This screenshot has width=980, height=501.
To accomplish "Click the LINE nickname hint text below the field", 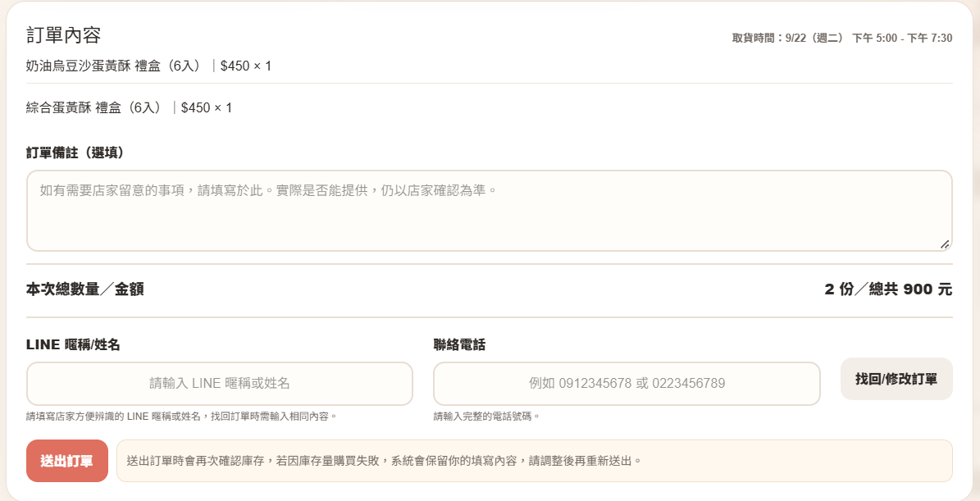I will pos(181,416).
